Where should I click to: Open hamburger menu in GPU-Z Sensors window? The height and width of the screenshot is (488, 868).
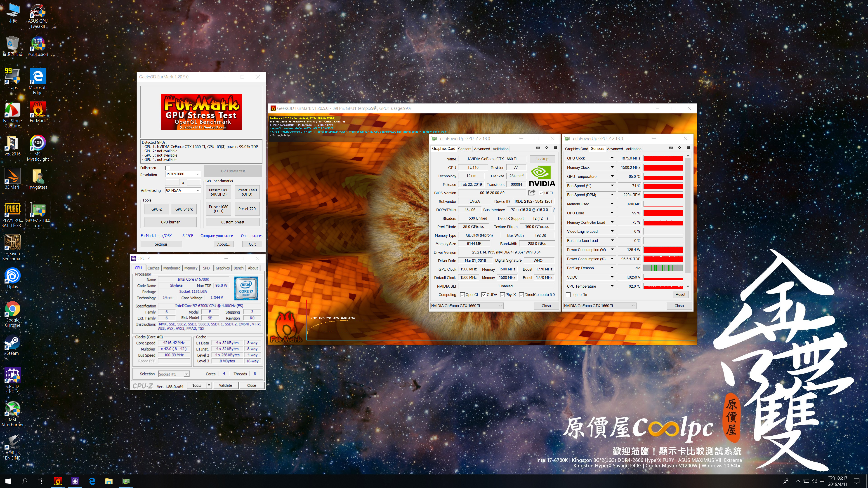pos(688,148)
